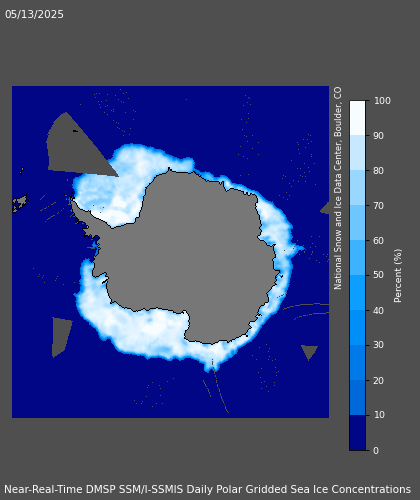Click the small gray wedge at lower left of map
This screenshot has width=420, height=500.
click(61, 337)
